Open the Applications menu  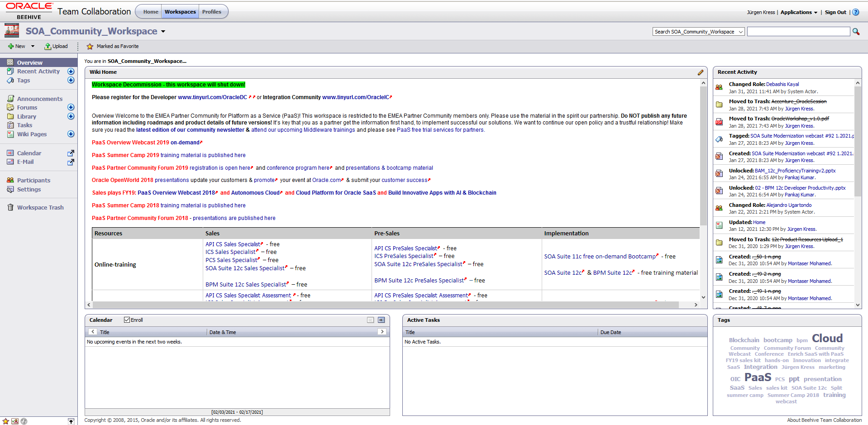[x=798, y=12]
